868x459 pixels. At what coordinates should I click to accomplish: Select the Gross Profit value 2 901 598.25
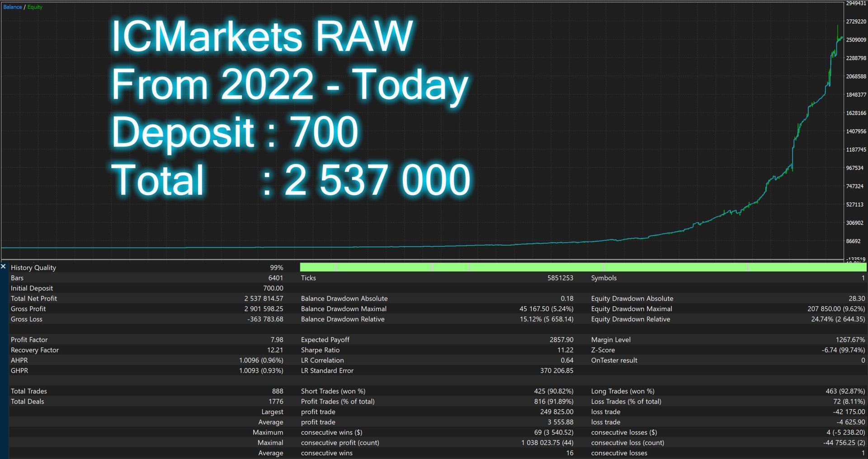click(264, 309)
